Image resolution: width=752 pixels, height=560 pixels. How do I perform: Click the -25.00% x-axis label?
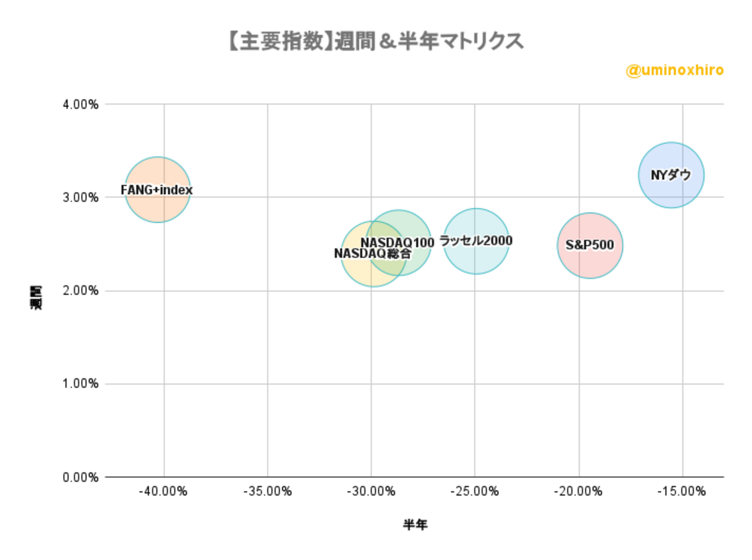pos(474,492)
